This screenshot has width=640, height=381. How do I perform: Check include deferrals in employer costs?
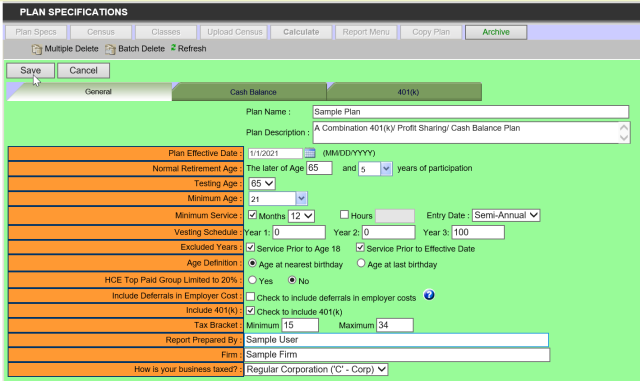click(251, 296)
